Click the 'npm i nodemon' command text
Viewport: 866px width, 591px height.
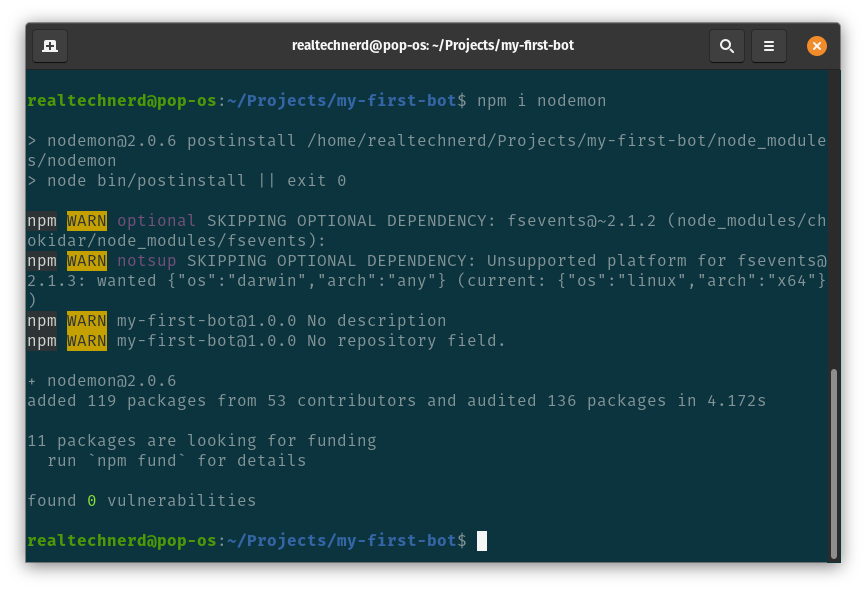[542, 101]
